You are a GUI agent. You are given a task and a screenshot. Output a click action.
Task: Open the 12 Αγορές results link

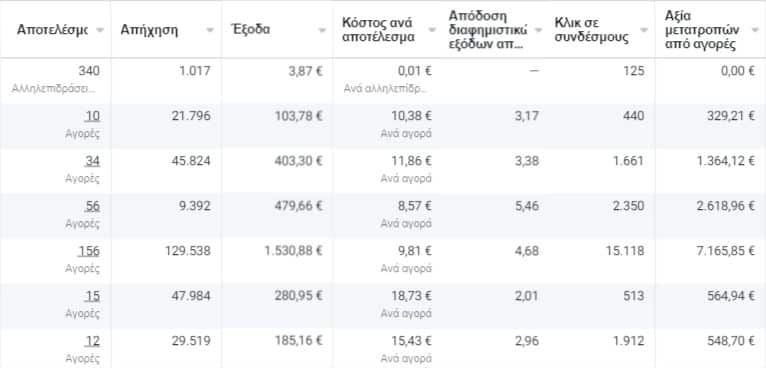tap(92, 341)
